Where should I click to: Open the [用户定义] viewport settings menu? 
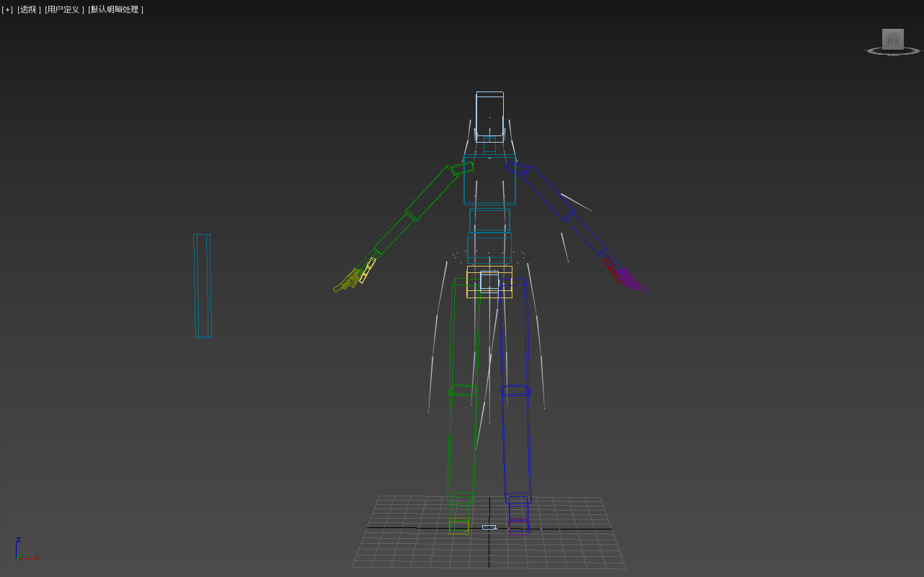pos(64,9)
